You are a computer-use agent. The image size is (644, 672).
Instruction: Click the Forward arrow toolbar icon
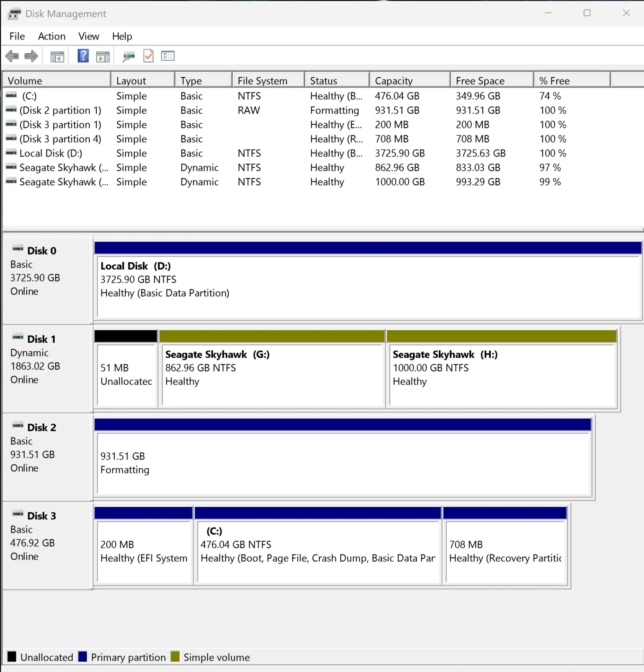(x=31, y=56)
